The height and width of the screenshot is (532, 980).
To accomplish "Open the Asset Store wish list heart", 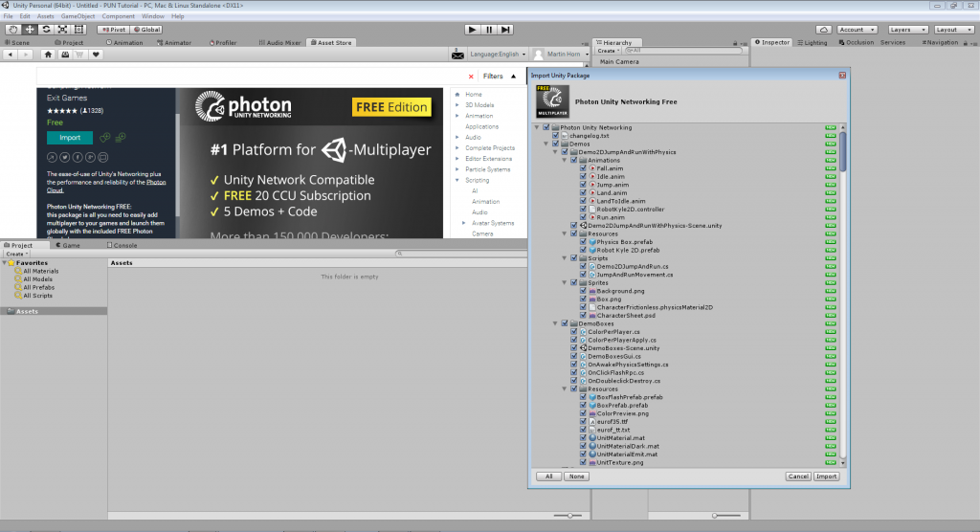I will coord(96,55).
